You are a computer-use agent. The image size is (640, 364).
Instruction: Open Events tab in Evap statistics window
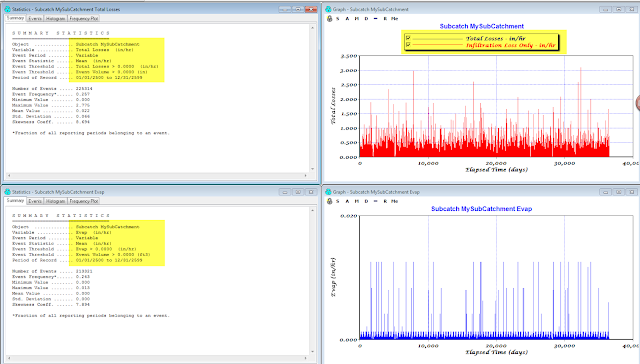35,201
